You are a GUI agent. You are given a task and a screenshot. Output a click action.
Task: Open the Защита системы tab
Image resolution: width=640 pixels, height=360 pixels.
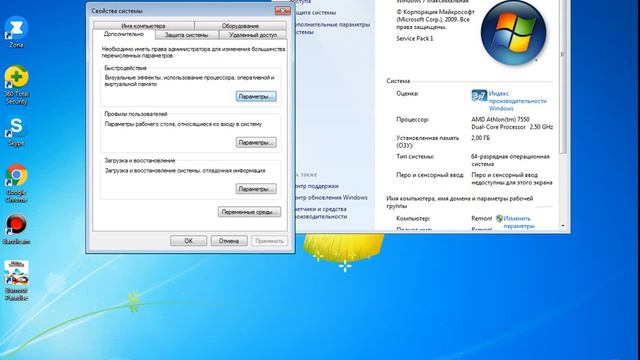(187, 35)
